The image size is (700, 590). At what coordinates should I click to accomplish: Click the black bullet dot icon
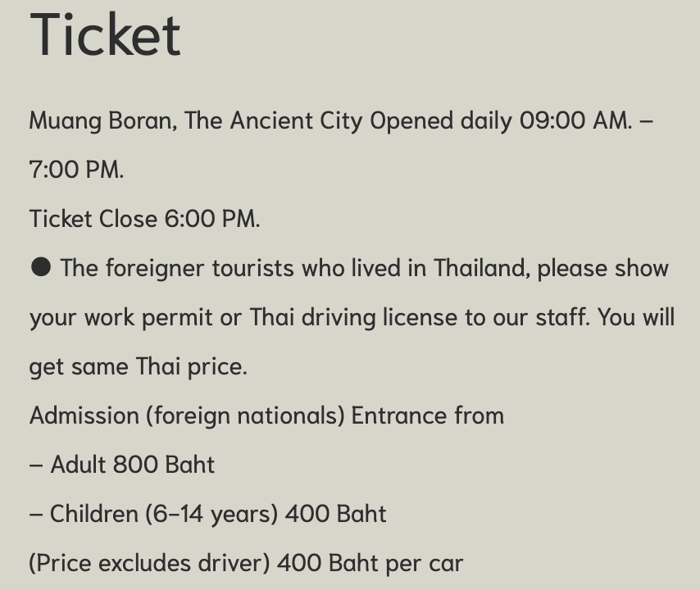pos(41,267)
